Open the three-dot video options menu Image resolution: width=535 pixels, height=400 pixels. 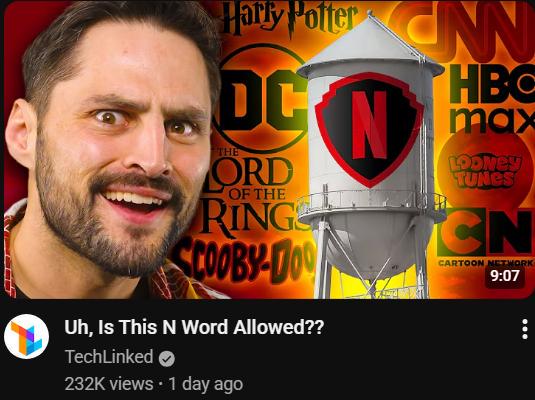click(x=525, y=329)
